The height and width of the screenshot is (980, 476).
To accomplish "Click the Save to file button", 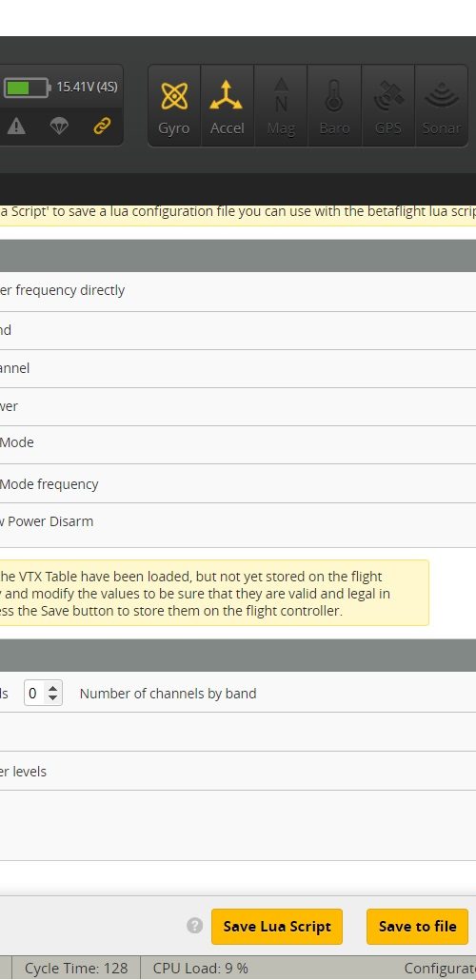I will (x=417, y=927).
